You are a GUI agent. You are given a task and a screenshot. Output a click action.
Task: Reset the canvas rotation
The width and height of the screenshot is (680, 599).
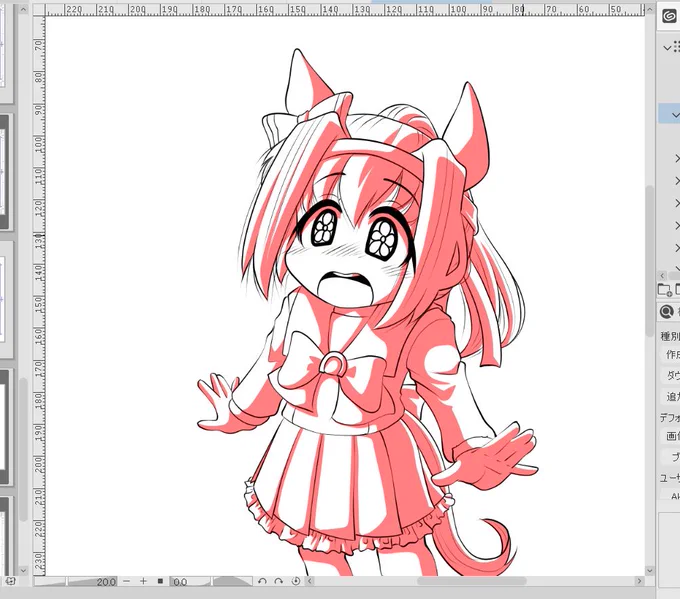(296, 581)
